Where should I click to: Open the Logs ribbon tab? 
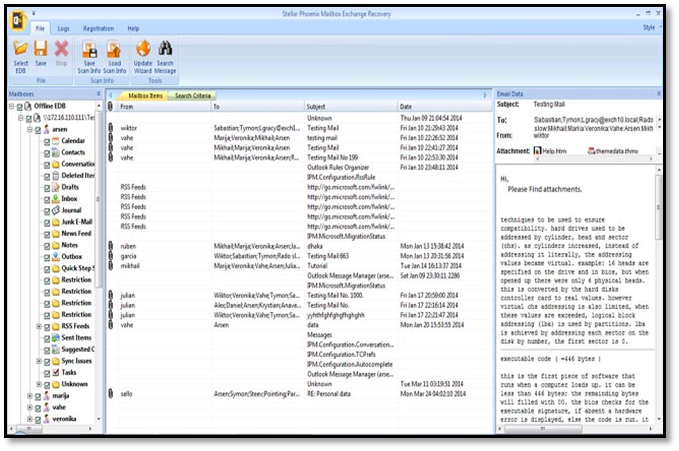[x=63, y=28]
